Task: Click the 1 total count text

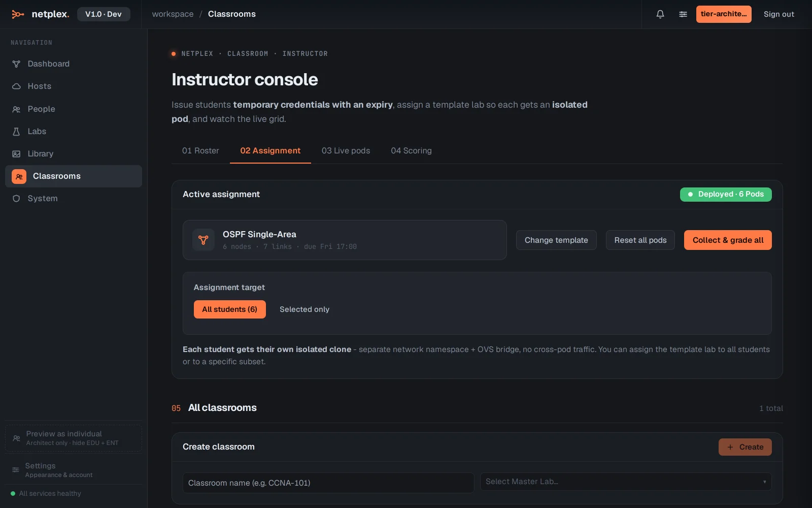Action: coord(771,408)
